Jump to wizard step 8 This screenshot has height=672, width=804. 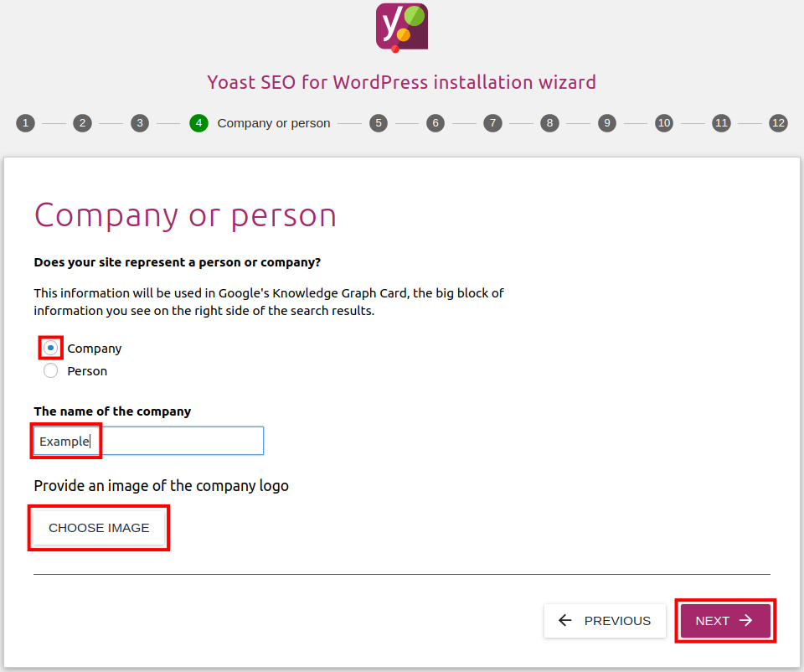coord(549,123)
